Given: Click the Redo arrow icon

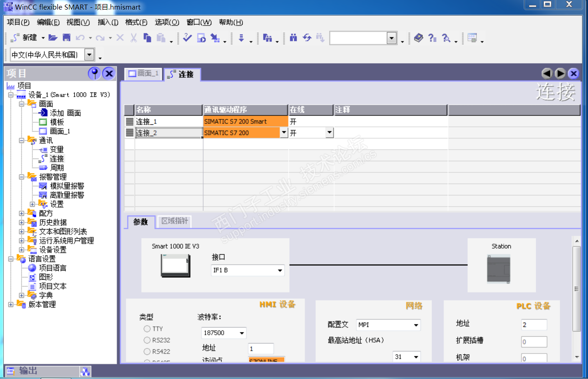Looking at the screenshot, I should (100, 38).
